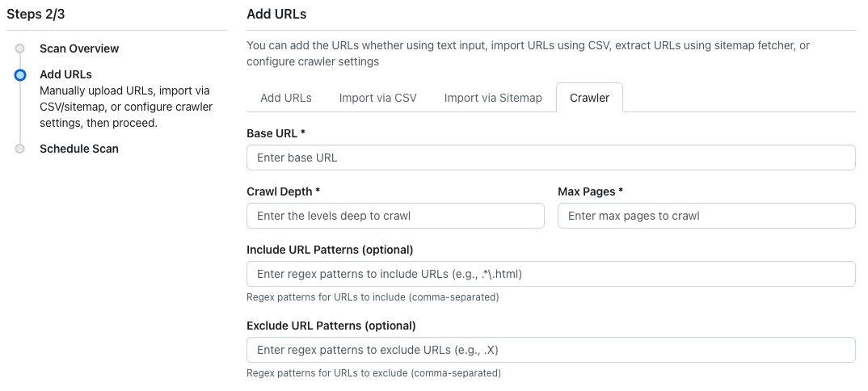Click the Exclude URL Patterns field

pyautogui.click(x=550, y=350)
